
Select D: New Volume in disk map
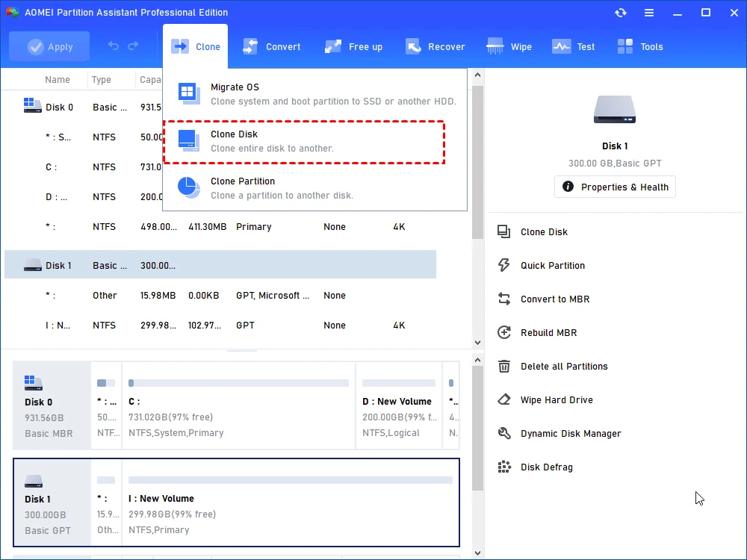(x=399, y=405)
